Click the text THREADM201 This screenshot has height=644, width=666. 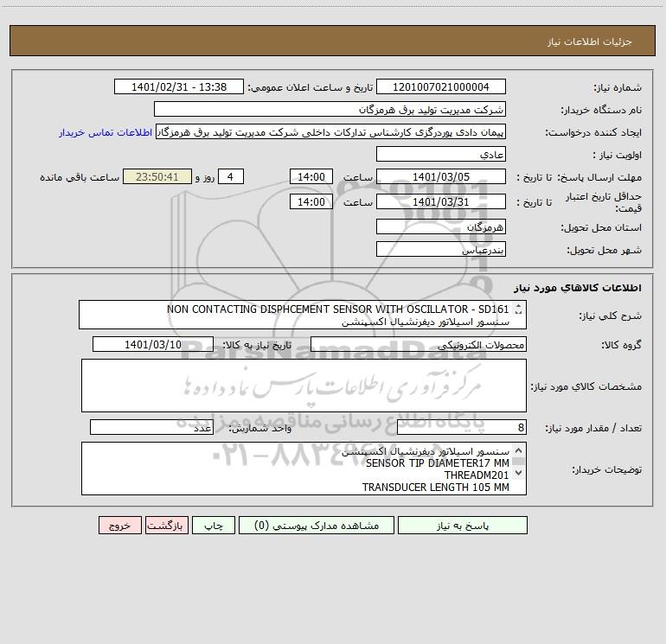477,475
